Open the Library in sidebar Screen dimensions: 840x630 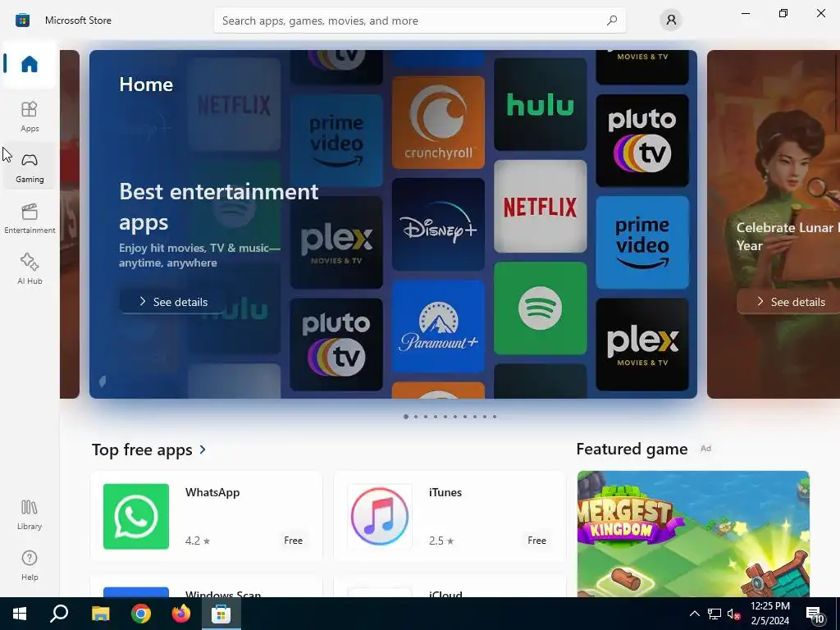click(30, 515)
